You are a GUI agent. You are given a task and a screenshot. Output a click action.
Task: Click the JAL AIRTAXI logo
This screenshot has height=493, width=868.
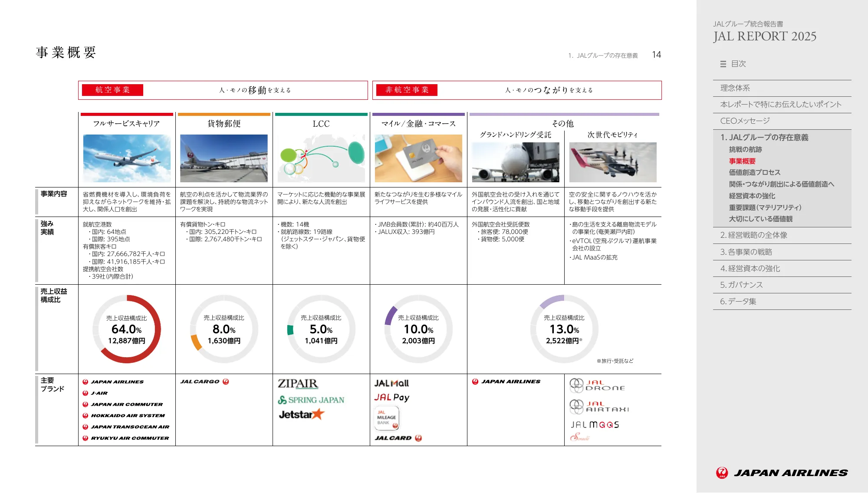599,407
